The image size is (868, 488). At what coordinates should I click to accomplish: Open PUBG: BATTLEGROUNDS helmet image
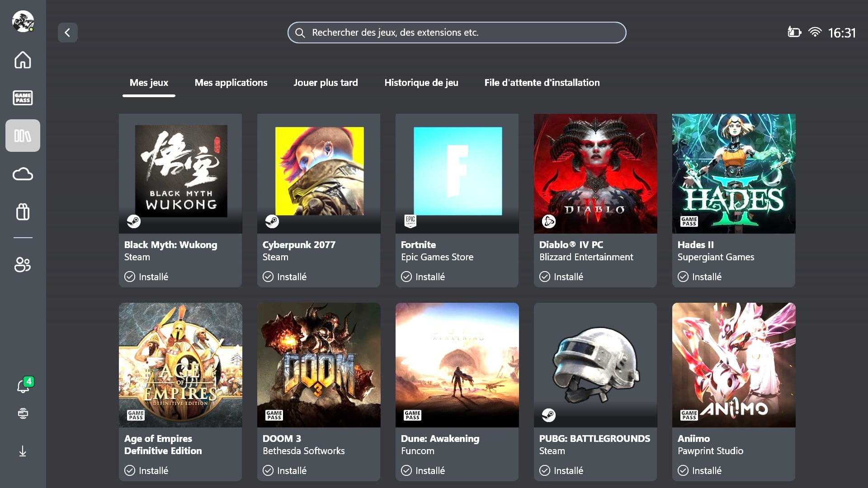595,364
